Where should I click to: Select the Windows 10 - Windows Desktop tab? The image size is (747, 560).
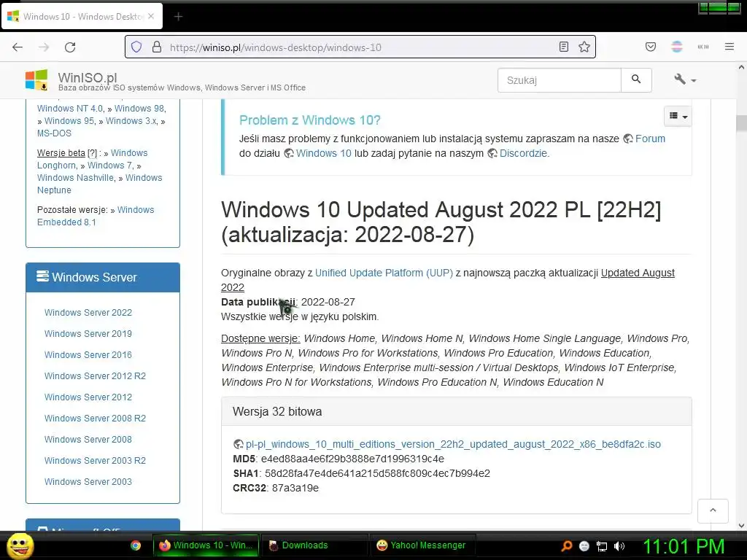pos(82,16)
